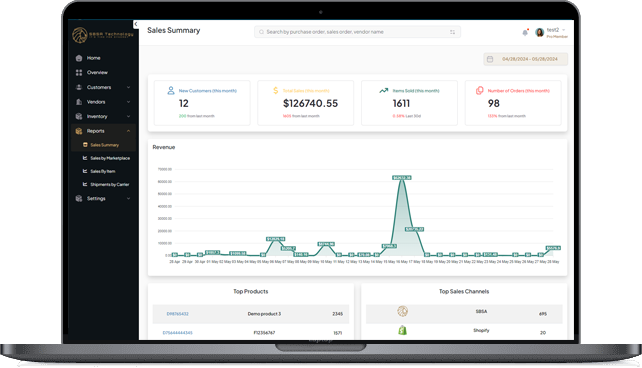The width and height of the screenshot is (642, 368).
Task: Click the Sales By Item chart icon
Action: click(85, 171)
